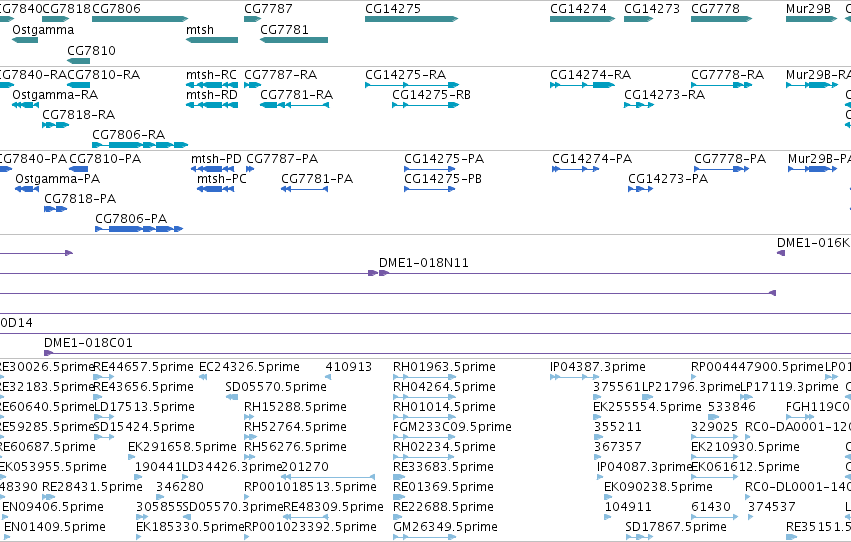Viewport: 851px width, 542px height.
Task: Click the CG7818-PA protein label
Action: [80, 199]
